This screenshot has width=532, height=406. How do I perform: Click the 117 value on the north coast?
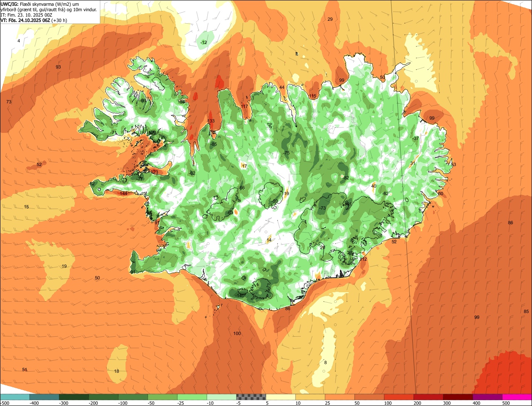(244, 106)
